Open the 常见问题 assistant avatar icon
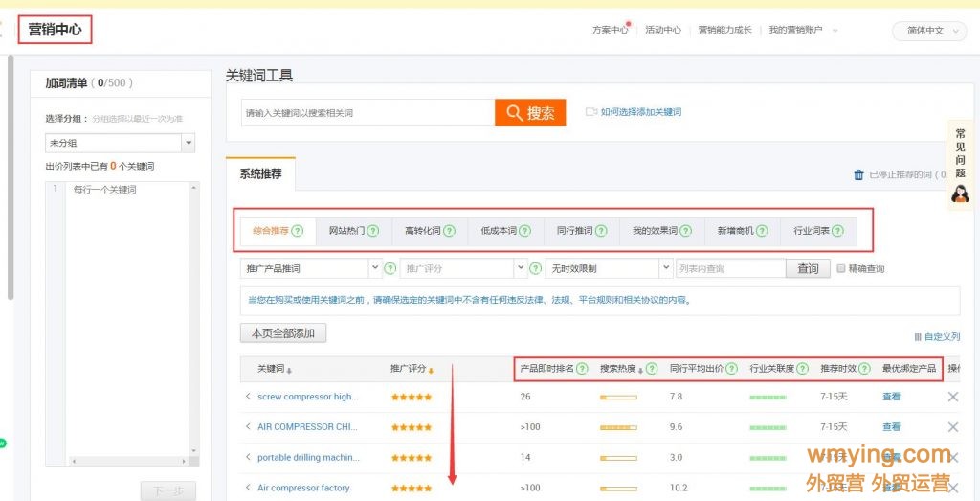The image size is (980, 501). 960,194
